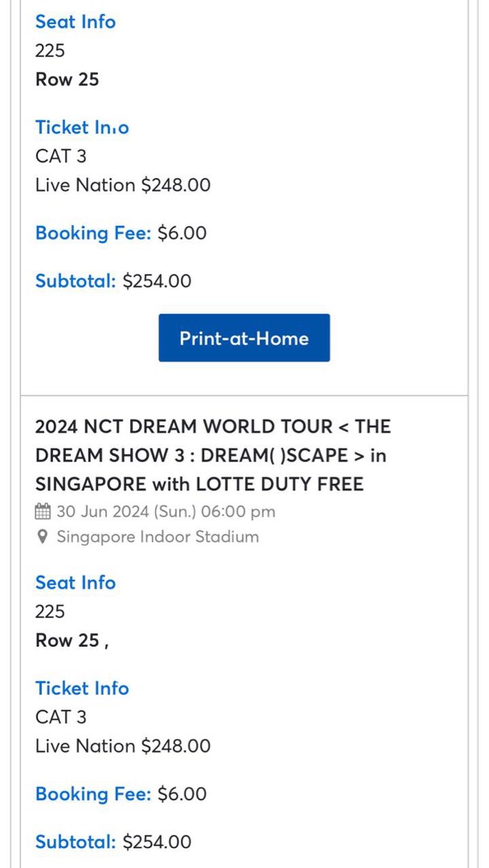Open the 2024 NCT DREAM WORLD TOUR event title
The image size is (489, 868).
(x=212, y=455)
